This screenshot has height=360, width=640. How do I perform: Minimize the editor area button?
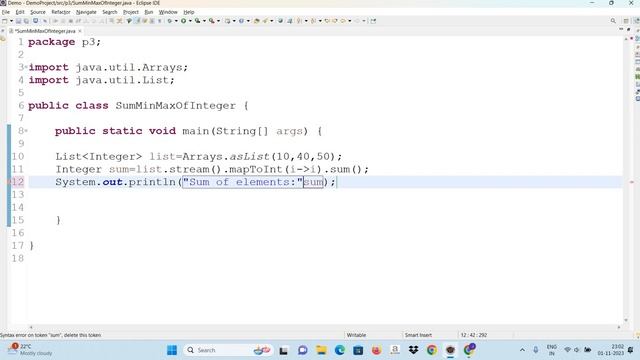[621, 30]
